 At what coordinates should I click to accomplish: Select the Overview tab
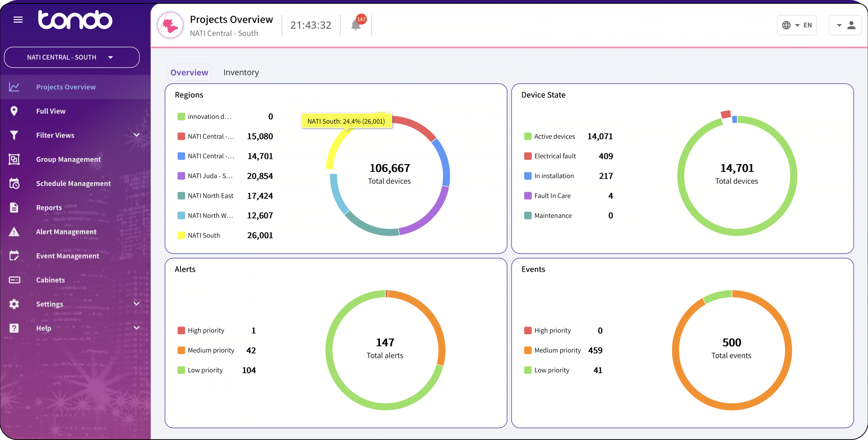(x=189, y=72)
